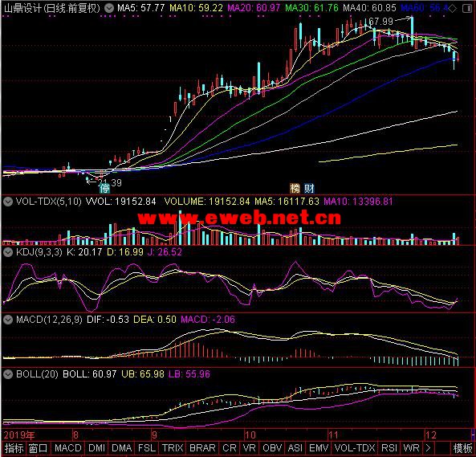Click the volume MA10: 13396.81 value
The image size is (476, 457).
pyautogui.click(x=358, y=202)
